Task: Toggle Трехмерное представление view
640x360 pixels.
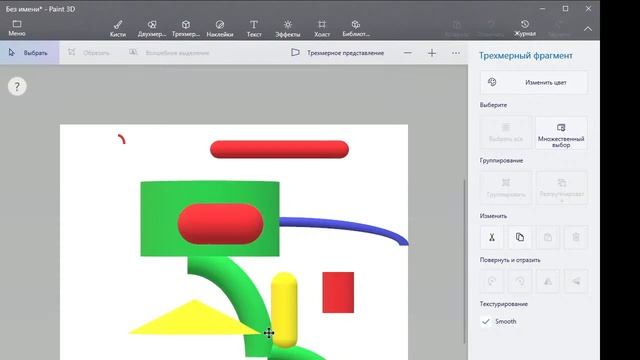Action: (x=337, y=53)
